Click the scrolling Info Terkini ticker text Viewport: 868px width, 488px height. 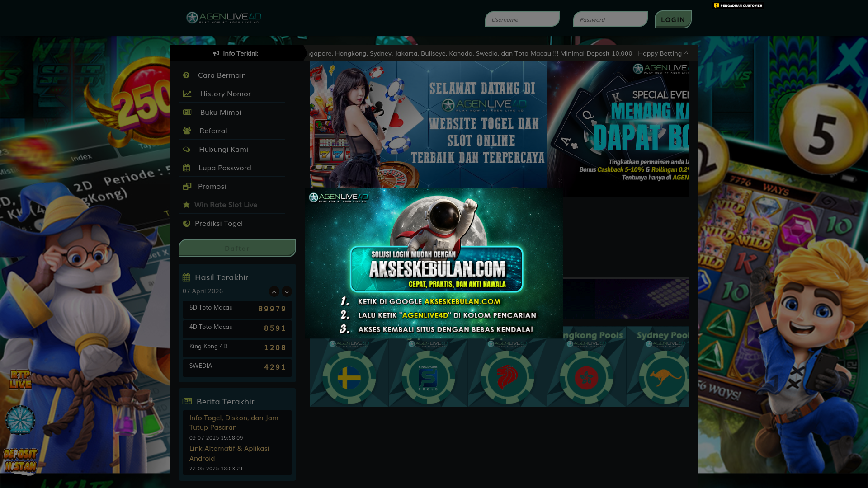pos(500,53)
